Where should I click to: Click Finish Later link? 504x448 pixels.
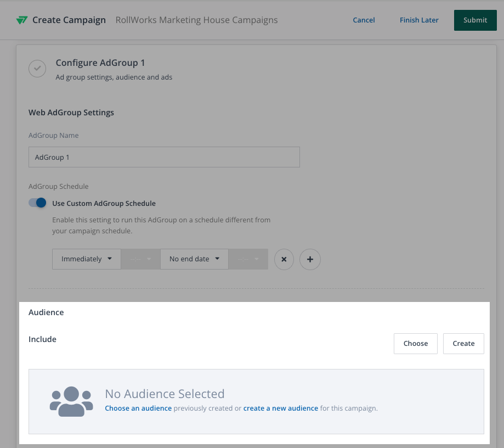419,20
